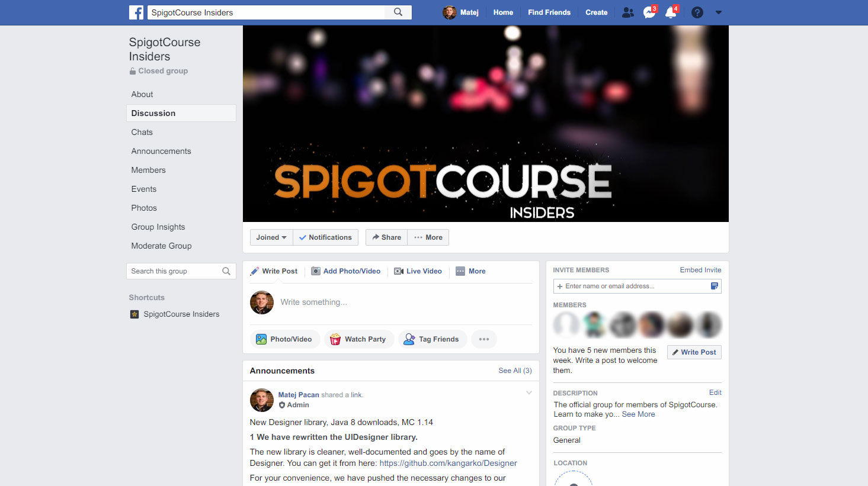868x486 pixels.
Task: Open the github.com/kangarko/Designer link
Action: pos(448,463)
